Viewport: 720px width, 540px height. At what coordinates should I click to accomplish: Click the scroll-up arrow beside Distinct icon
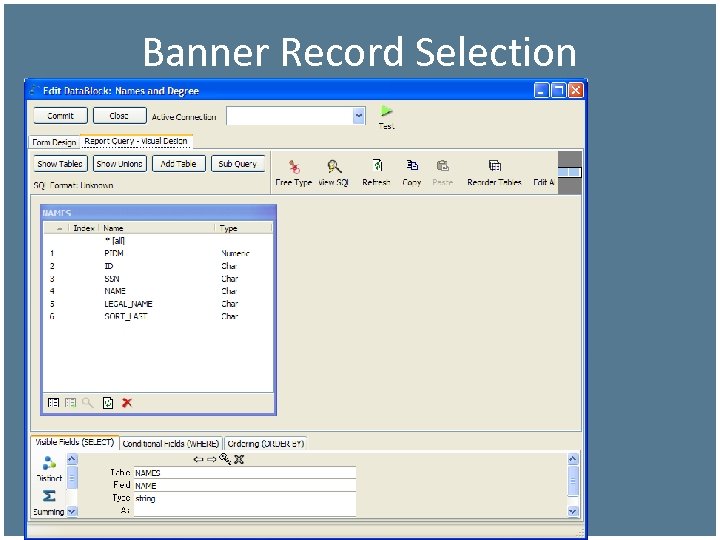coord(72,459)
